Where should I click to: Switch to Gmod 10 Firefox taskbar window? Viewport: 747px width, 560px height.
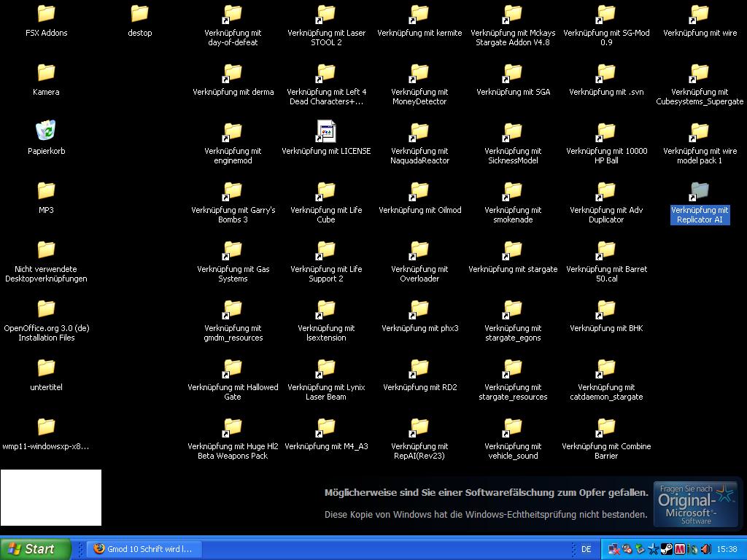point(143,549)
